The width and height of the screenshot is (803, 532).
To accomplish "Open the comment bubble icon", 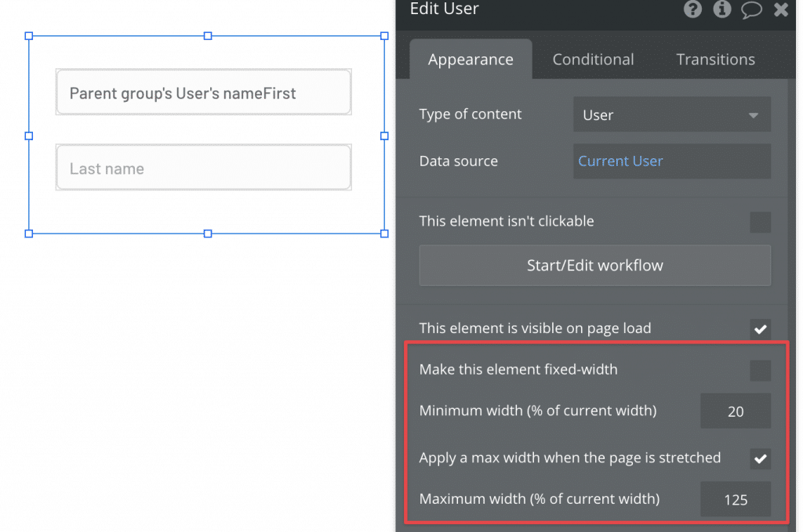I will coord(751,10).
